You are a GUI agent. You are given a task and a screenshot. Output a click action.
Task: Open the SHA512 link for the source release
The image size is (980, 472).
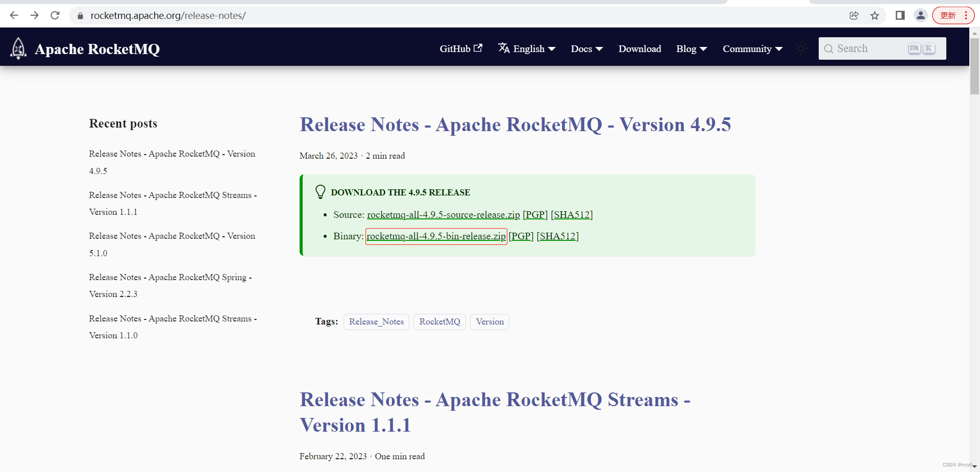point(572,215)
